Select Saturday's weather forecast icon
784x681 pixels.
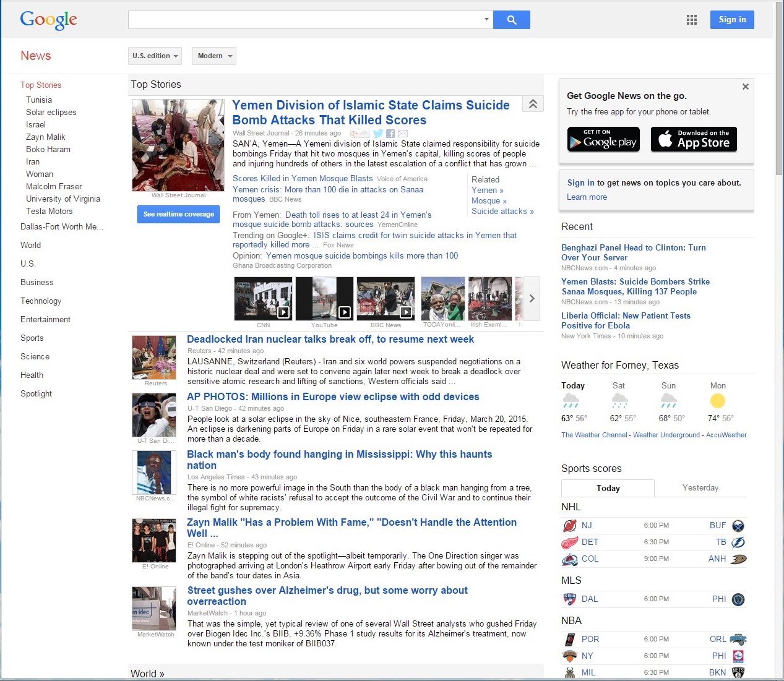[619, 401]
